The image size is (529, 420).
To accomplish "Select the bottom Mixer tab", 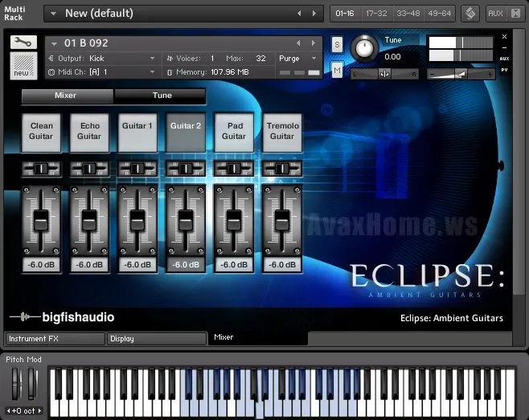I will (x=258, y=338).
